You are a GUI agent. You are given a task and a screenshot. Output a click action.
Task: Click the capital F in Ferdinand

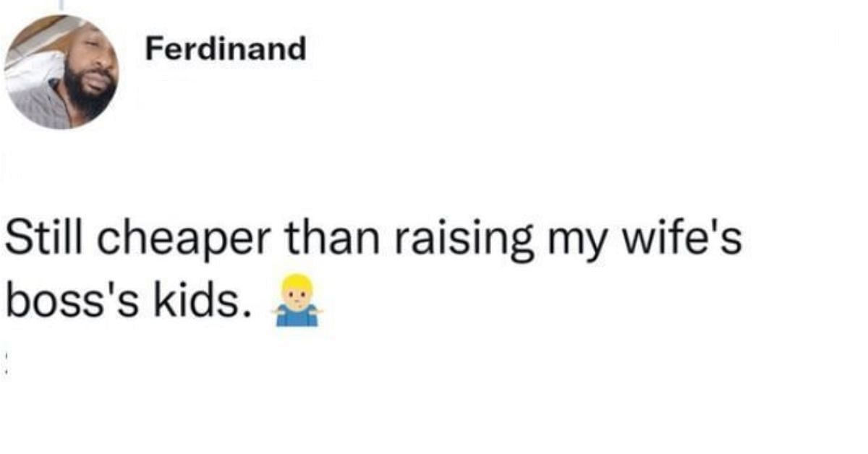(x=153, y=49)
